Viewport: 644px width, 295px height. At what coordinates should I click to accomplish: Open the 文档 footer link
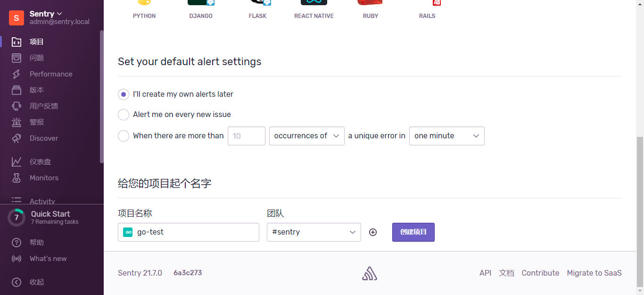click(507, 273)
